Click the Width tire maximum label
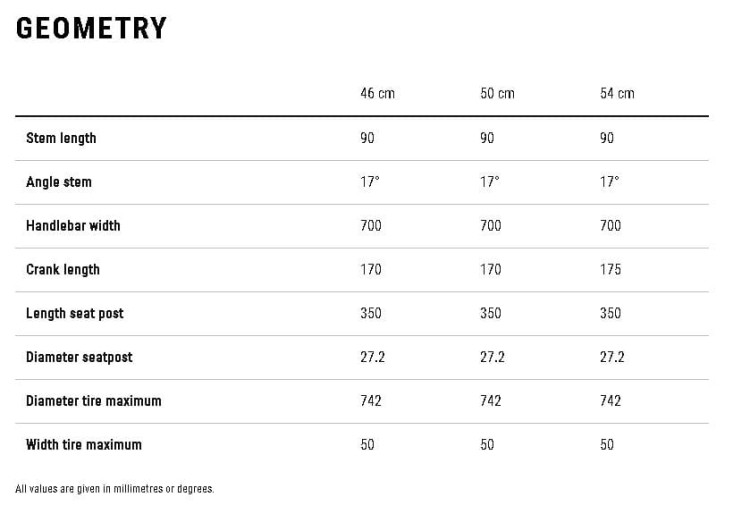The width and height of the screenshot is (750, 514). [x=84, y=445]
